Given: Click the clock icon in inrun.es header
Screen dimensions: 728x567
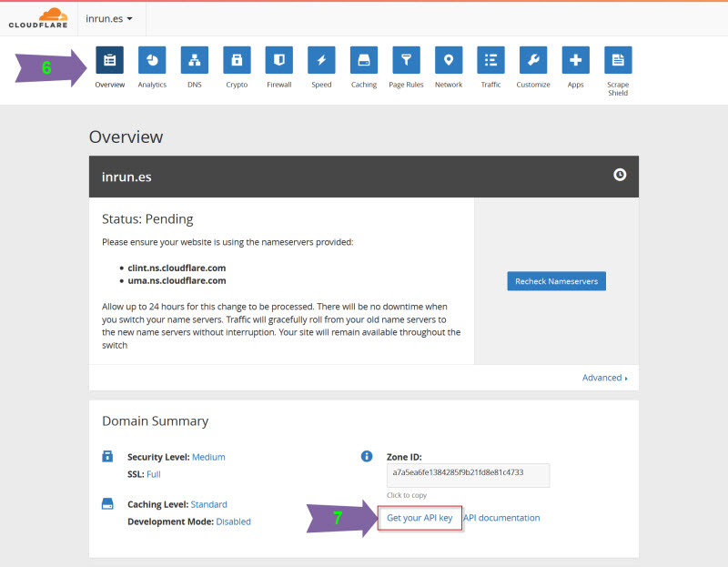Looking at the screenshot, I should (620, 175).
